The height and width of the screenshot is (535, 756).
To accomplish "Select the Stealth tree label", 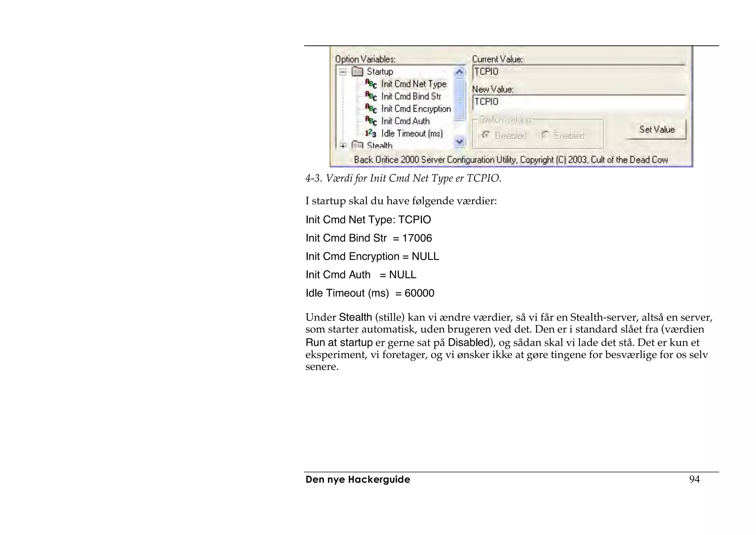I will [x=379, y=145].
